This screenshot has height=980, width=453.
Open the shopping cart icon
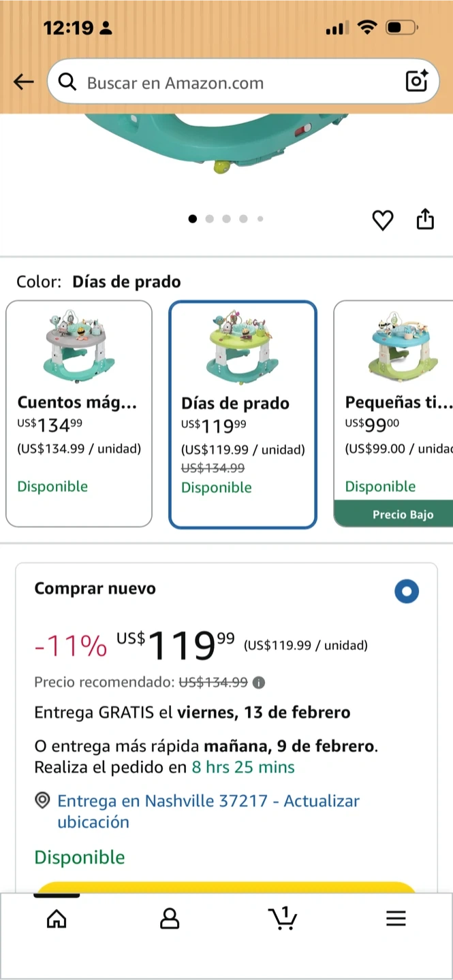pyautogui.click(x=283, y=919)
